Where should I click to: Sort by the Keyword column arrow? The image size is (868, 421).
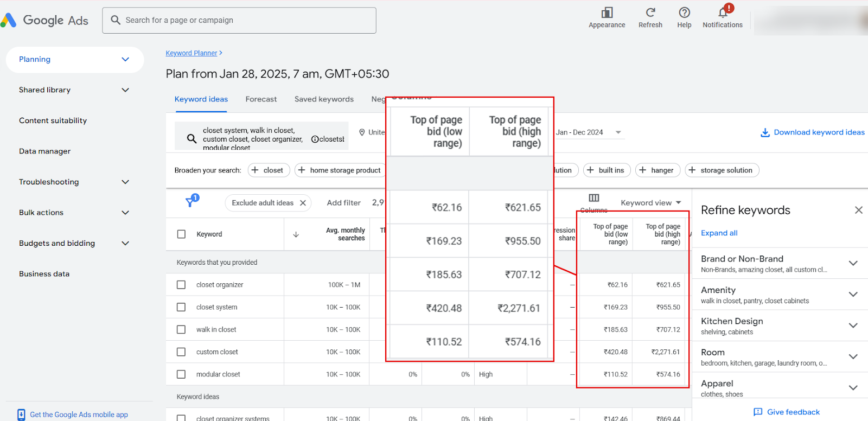tap(296, 234)
